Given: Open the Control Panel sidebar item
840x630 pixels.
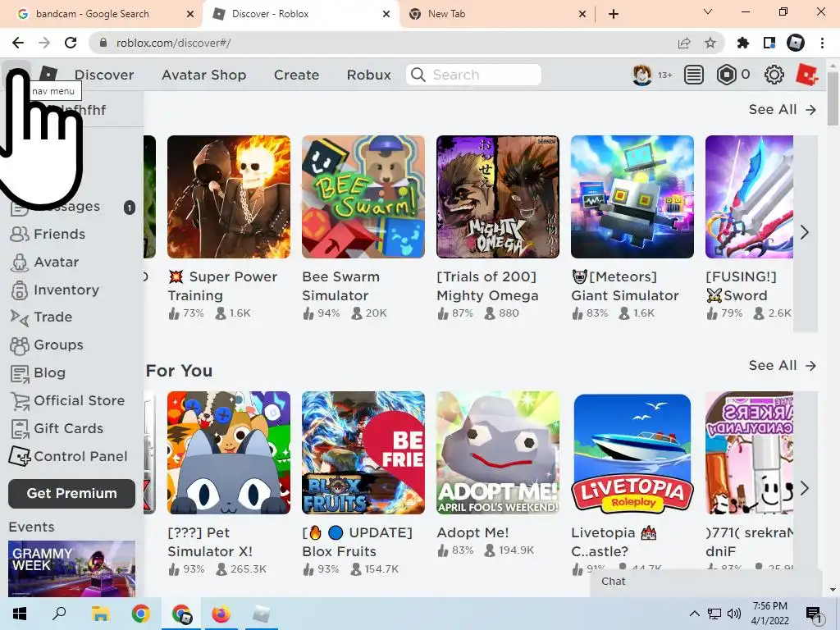Looking at the screenshot, I should pos(69,456).
